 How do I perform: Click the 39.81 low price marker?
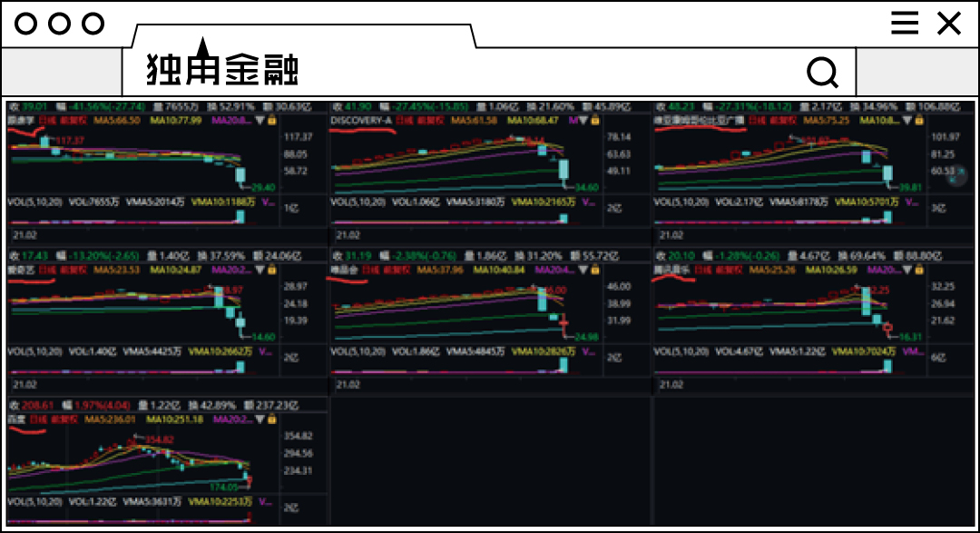(909, 187)
